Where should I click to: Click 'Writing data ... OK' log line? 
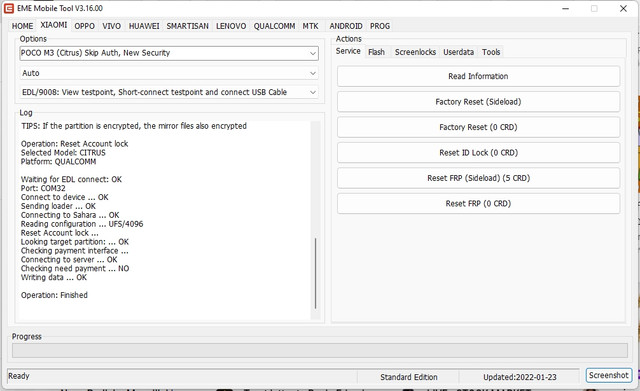(x=54, y=278)
